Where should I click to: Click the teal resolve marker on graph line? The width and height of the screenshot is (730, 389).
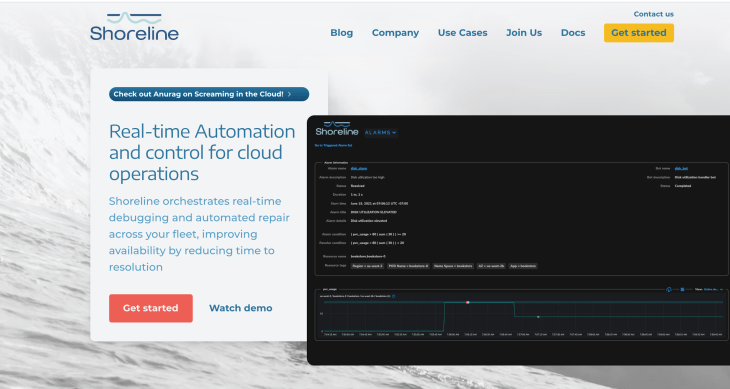(538, 317)
